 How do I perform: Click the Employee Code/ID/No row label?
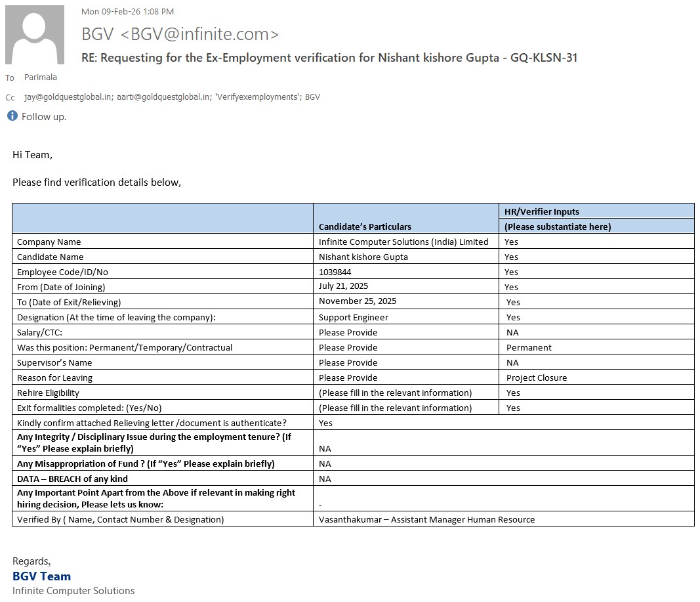62,272
